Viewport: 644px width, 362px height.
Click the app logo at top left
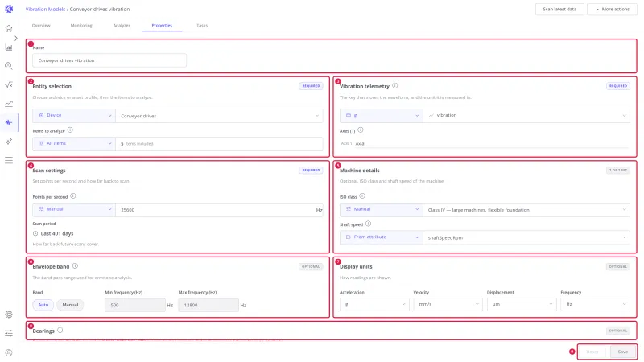pyautogui.click(x=9, y=9)
